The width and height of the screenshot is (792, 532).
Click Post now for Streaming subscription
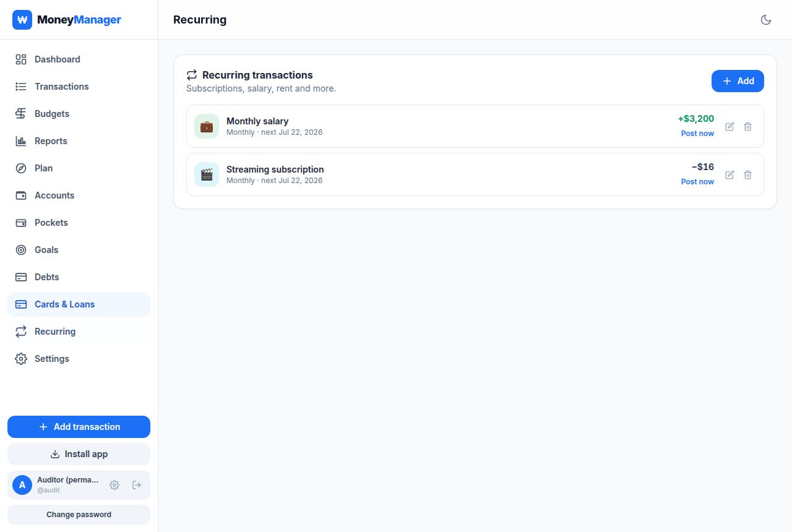(697, 182)
